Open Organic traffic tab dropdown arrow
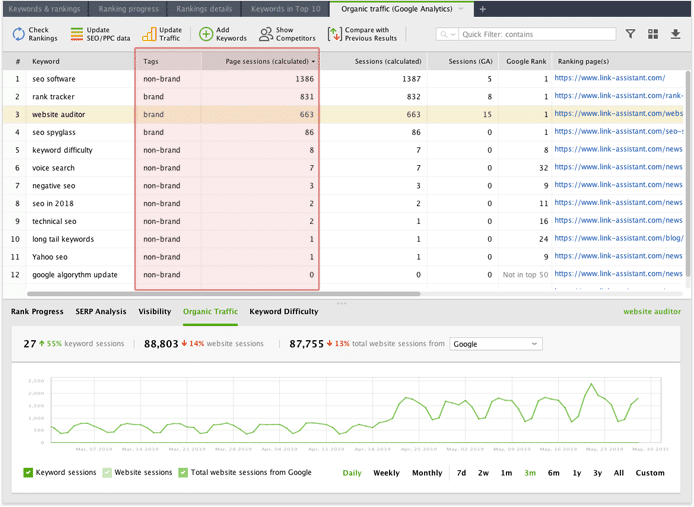The image size is (694, 507). (461, 9)
